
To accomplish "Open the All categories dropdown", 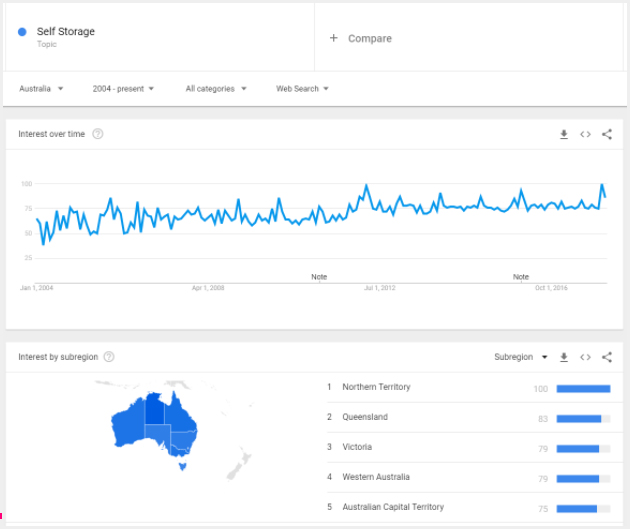I will pyautogui.click(x=216, y=88).
